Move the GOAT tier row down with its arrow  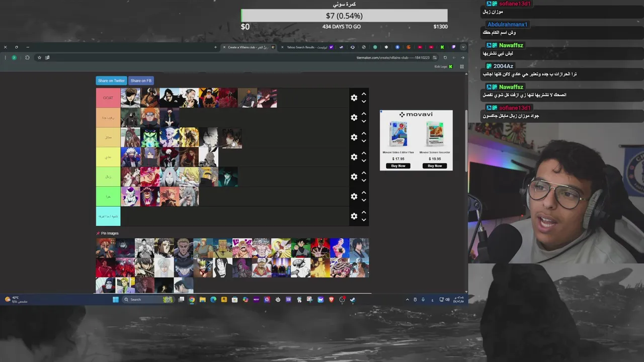click(x=364, y=102)
